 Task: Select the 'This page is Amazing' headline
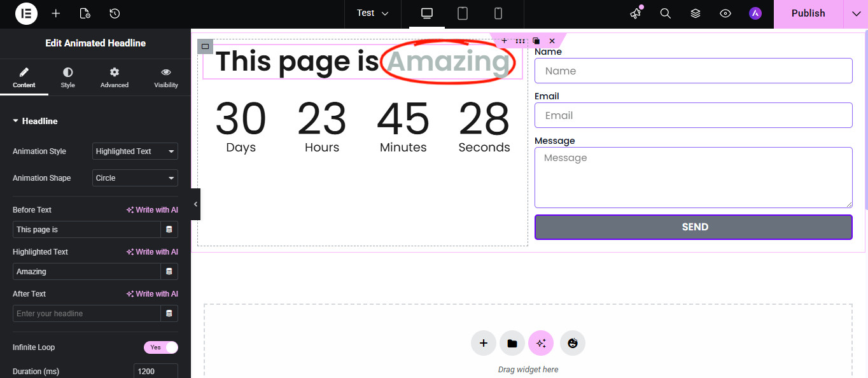(363, 62)
